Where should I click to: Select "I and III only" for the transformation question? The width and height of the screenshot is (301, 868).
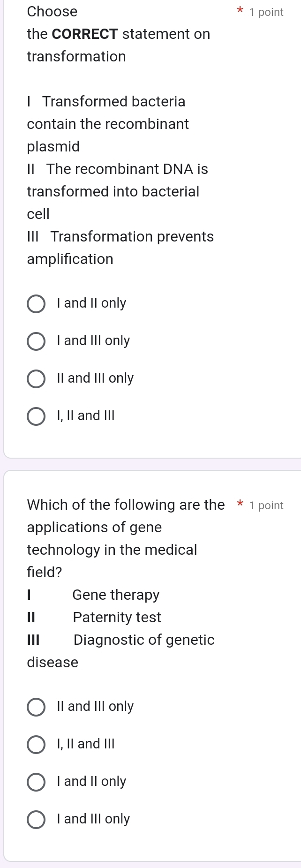(36, 341)
